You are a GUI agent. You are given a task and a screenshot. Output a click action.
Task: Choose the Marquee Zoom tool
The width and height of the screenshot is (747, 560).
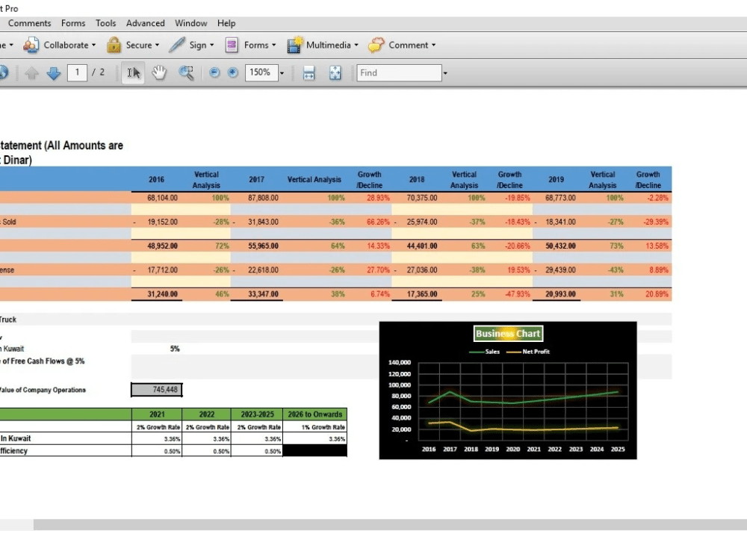pyautogui.click(x=185, y=72)
